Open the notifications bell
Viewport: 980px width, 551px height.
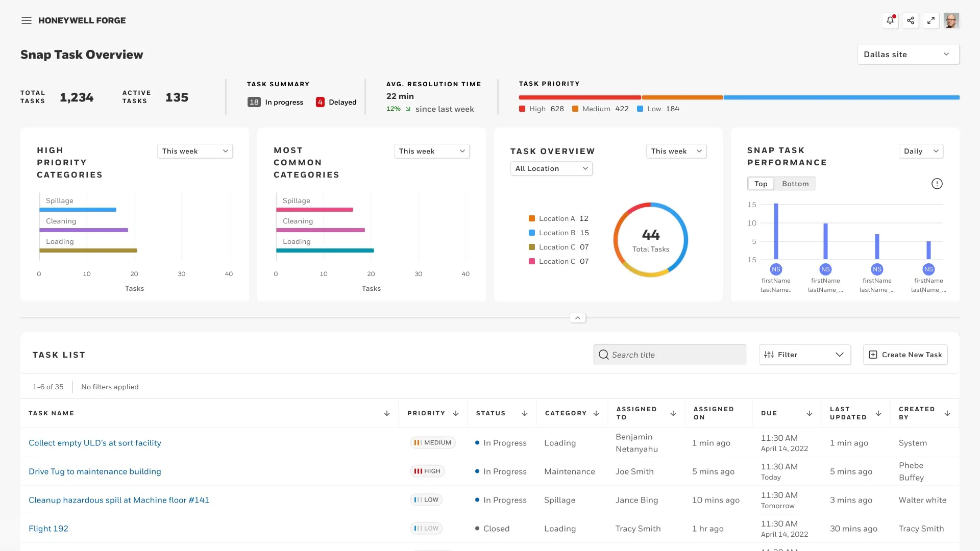pos(890,20)
